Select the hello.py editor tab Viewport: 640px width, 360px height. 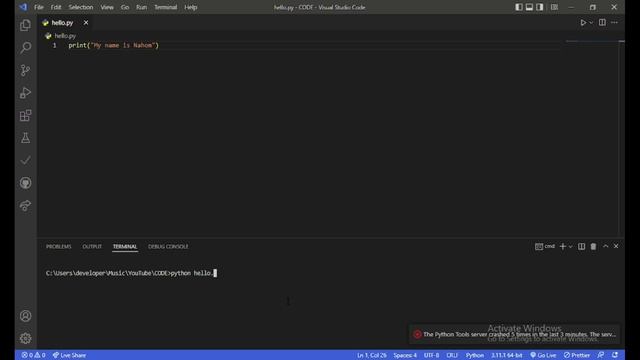pos(65,23)
